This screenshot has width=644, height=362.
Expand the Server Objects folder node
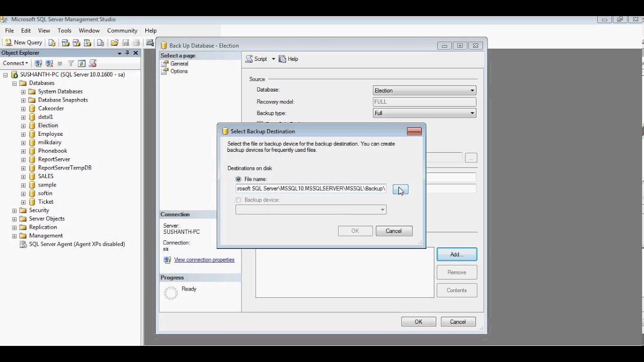coord(14,219)
